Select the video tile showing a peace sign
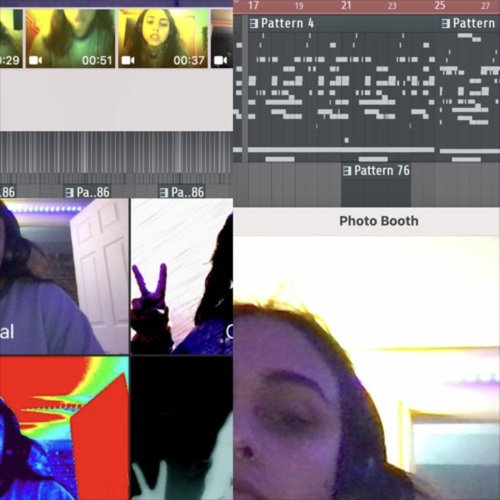Image resolution: width=500 pixels, height=500 pixels. tap(182, 277)
